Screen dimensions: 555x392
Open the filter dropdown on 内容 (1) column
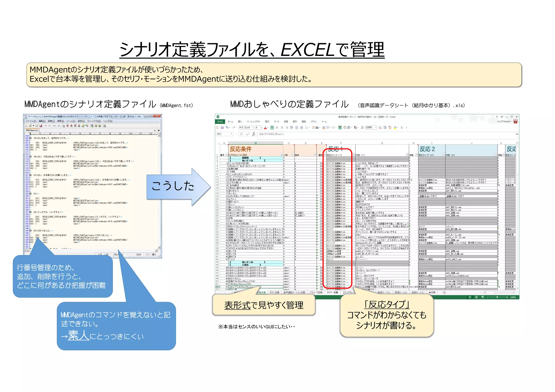pyautogui.click(x=407, y=155)
